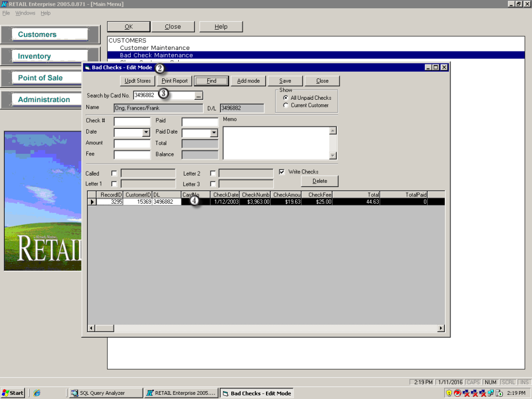Click the Bad Checks window title icon
Image resolution: width=532 pixels, height=399 pixels.
pos(87,68)
